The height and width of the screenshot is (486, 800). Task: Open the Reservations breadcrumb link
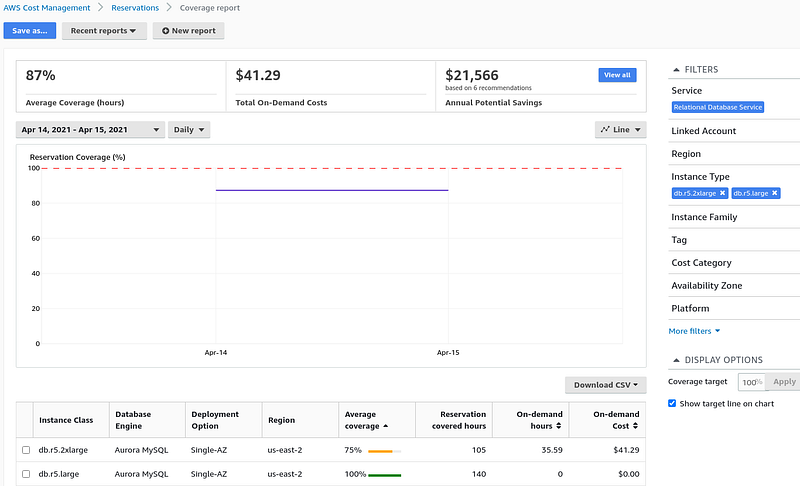click(x=135, y=8)
